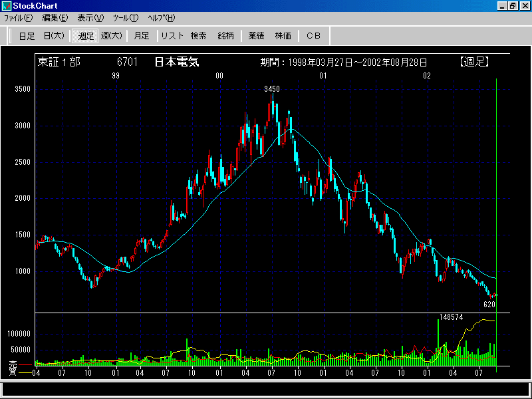Click the StockChart title bar icon
The height and width of the screenshot is (399, 532).
click(7, 6)
